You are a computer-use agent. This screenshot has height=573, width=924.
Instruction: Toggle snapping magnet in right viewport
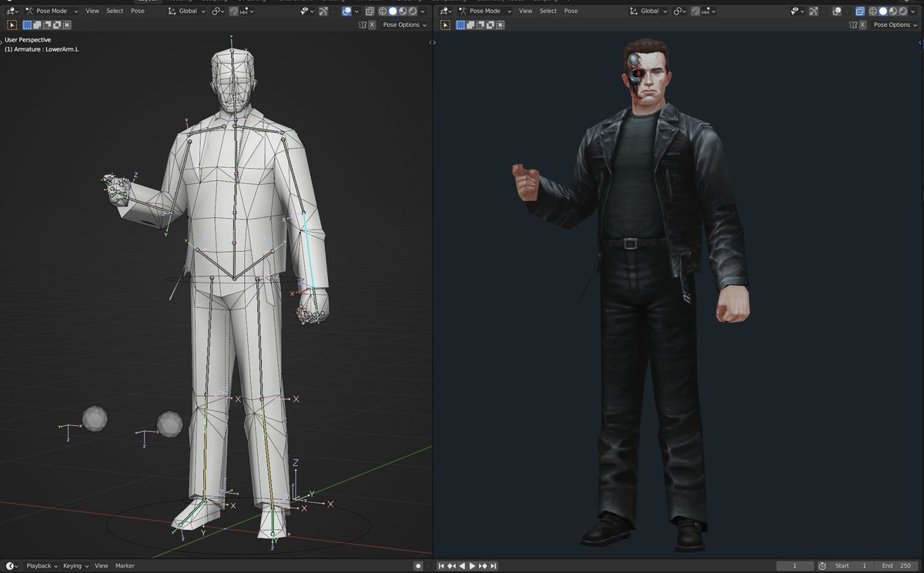[695, 11]
